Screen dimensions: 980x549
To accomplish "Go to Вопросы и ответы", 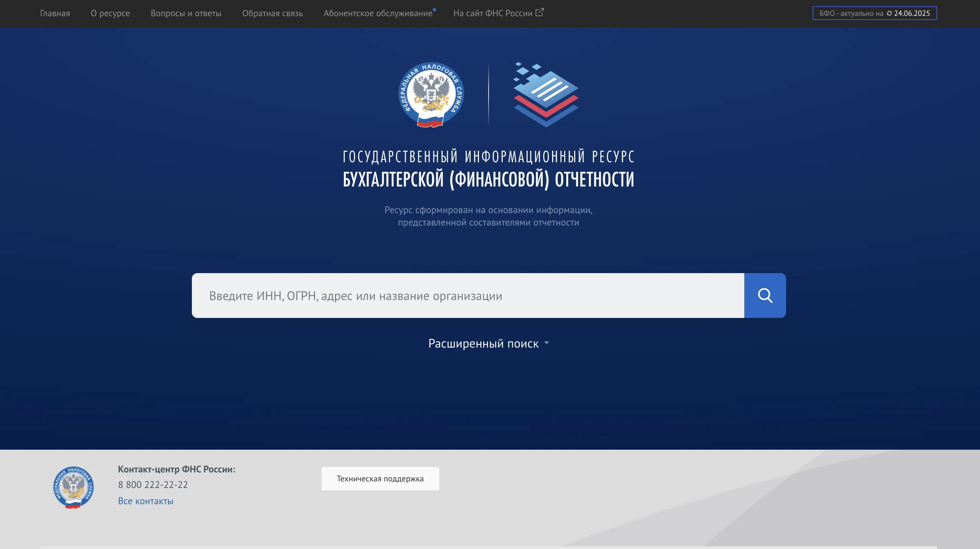I will pyautogui.click(x=186, y=13).
